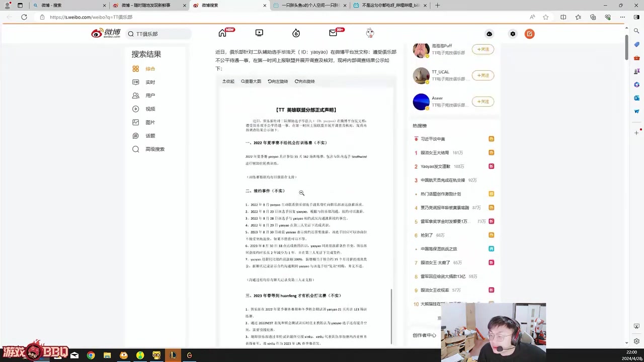644x362 pixels.
Task: Open hot search '雷军回应给武大捐款13亿'
Action: 443,277
